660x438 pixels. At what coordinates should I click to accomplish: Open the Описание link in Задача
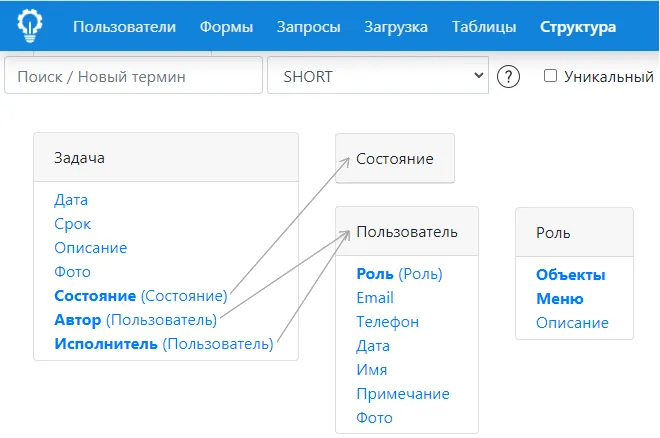[x=90, y=248]
